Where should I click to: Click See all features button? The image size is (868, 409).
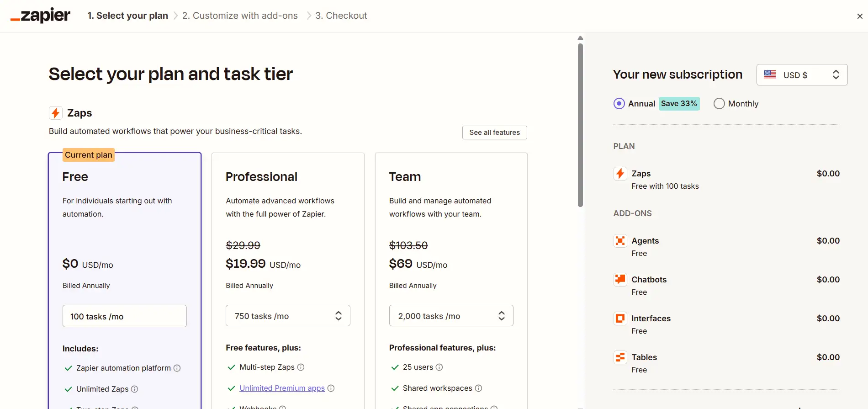[495, 133]
